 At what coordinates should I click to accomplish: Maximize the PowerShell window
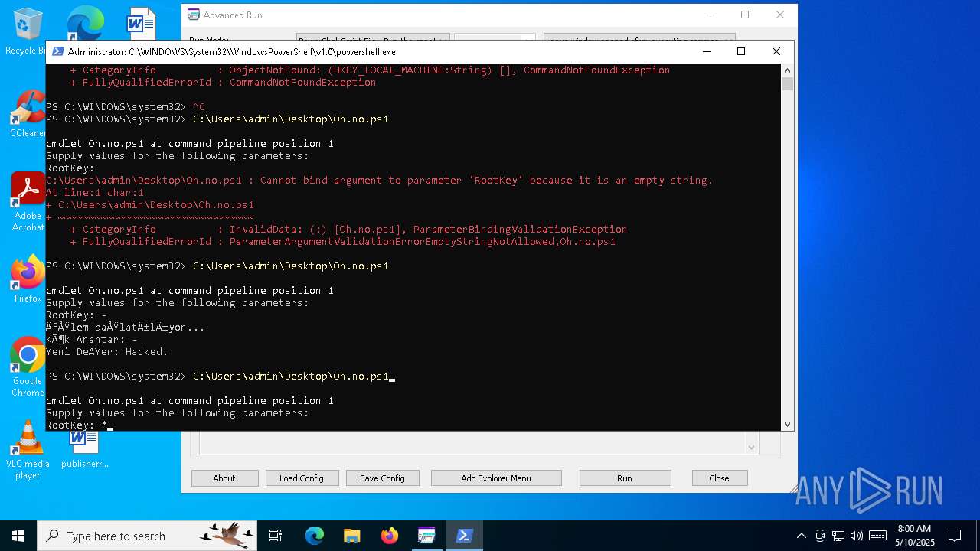740,51
